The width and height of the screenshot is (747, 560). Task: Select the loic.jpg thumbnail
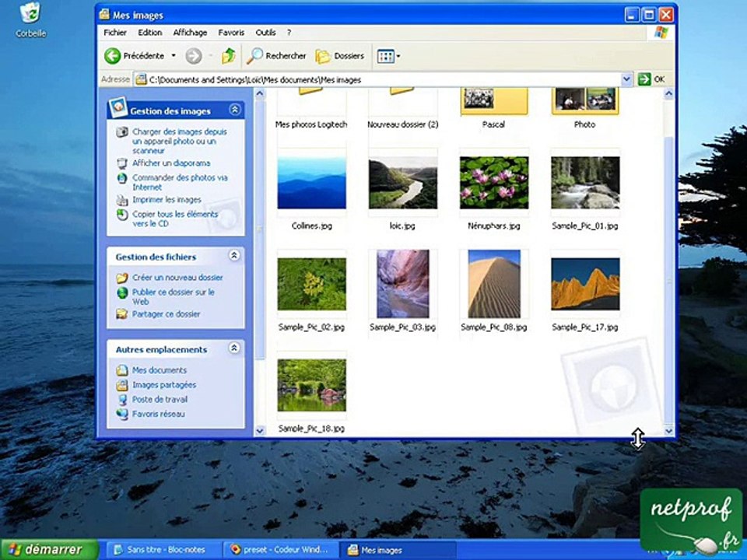coord(402,182)
